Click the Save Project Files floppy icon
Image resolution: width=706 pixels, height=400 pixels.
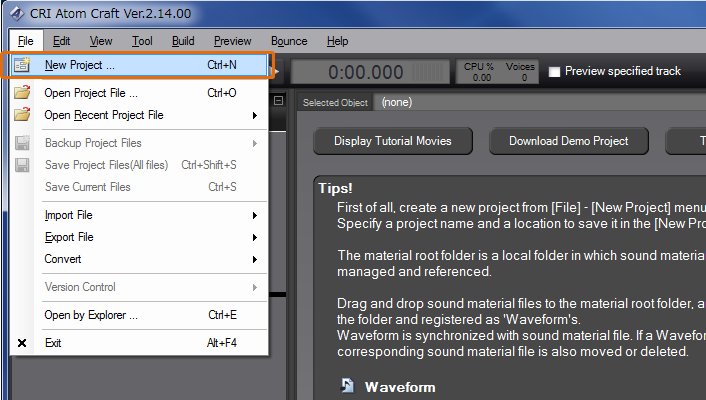[22, 165]
